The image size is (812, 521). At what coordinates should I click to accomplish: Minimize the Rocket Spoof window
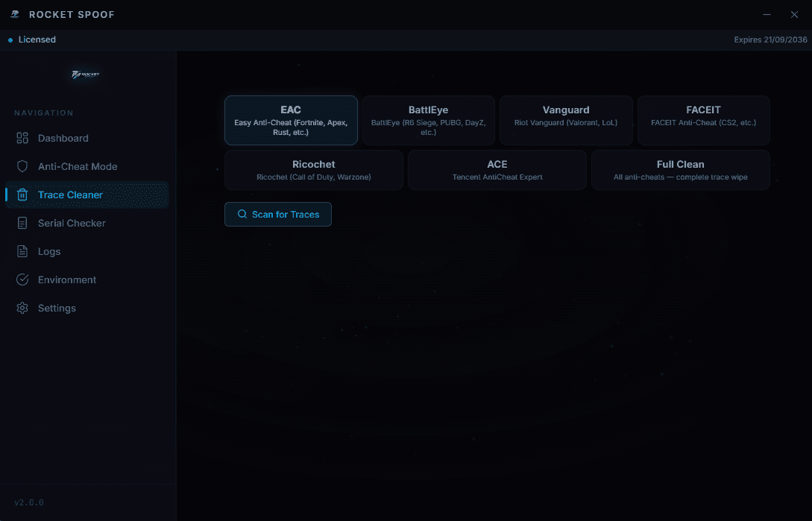pos(767,14)
